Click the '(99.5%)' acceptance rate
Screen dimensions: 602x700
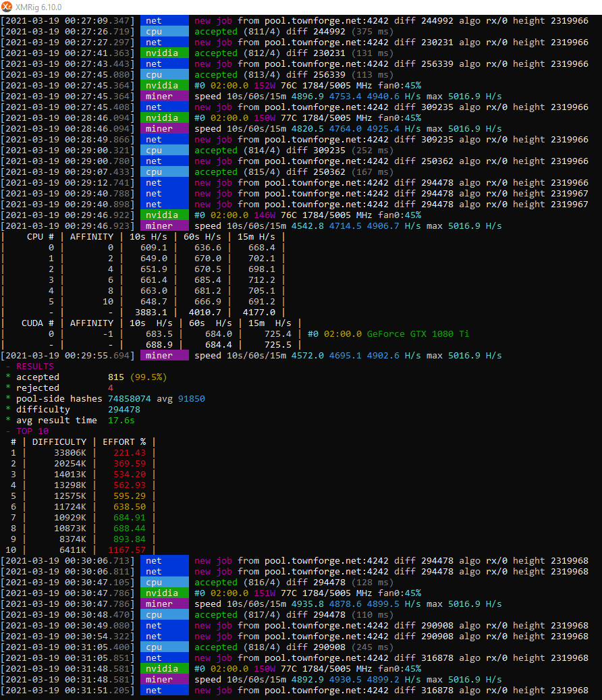(x=148, y=377)
